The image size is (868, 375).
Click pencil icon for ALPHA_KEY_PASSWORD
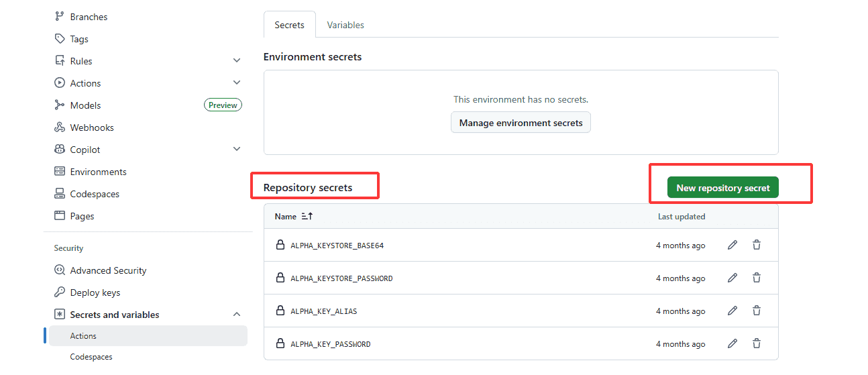[733, 344]
